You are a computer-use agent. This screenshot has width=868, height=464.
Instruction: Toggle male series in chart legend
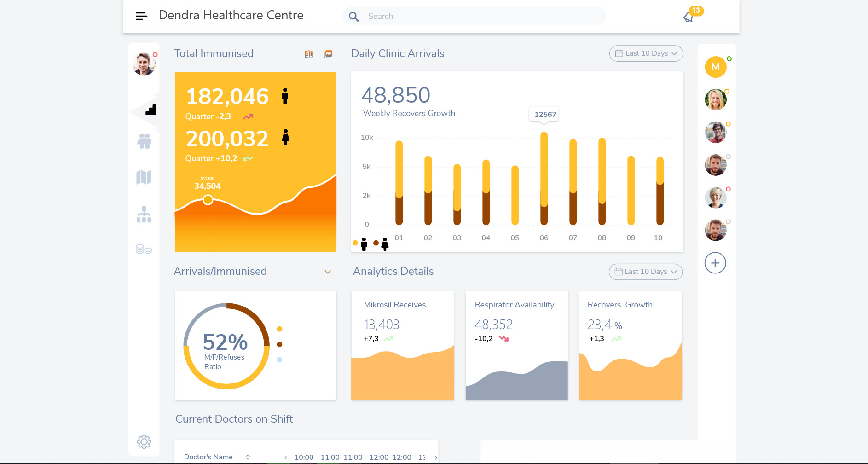pos(360,244)
